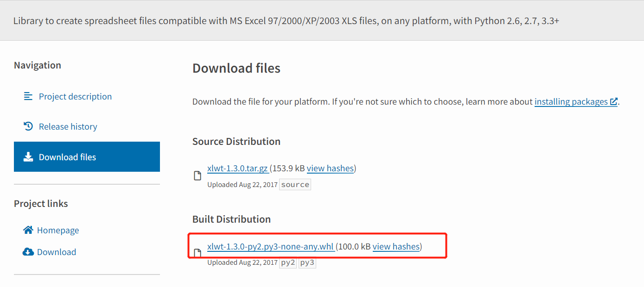Click the cloud Download icon
The width and height of the screenshot is (644, 287).
pyautogui.click(x=28, y=252)
